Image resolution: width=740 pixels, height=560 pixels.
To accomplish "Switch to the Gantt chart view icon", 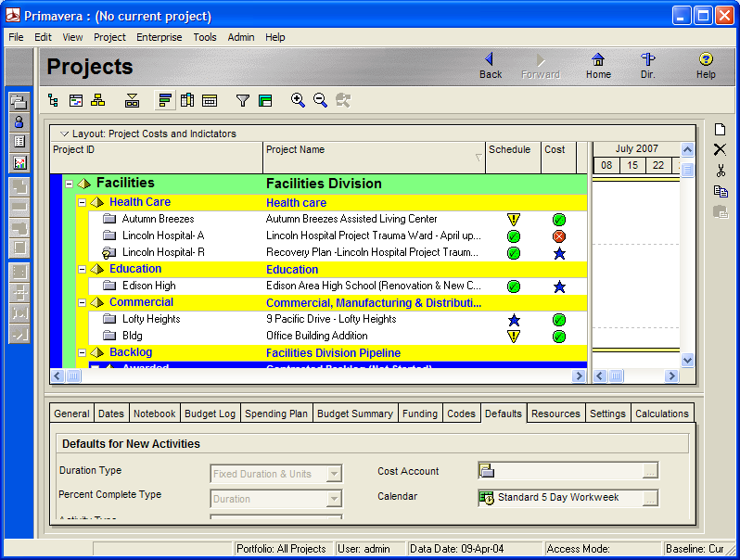I will [76, 100].
